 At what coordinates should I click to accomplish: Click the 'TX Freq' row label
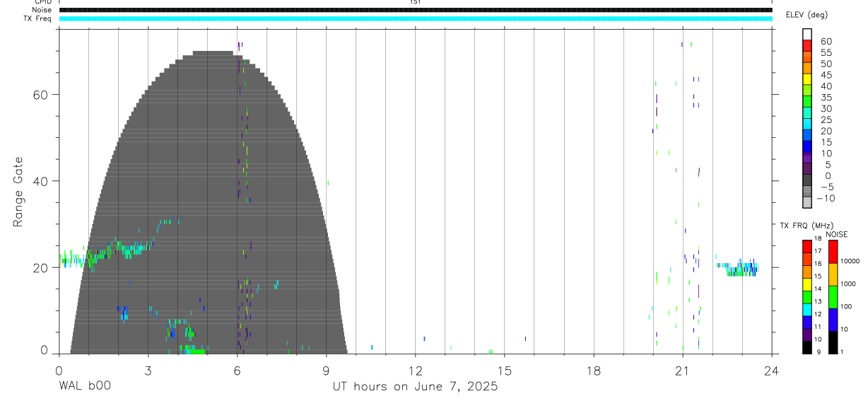38,18
